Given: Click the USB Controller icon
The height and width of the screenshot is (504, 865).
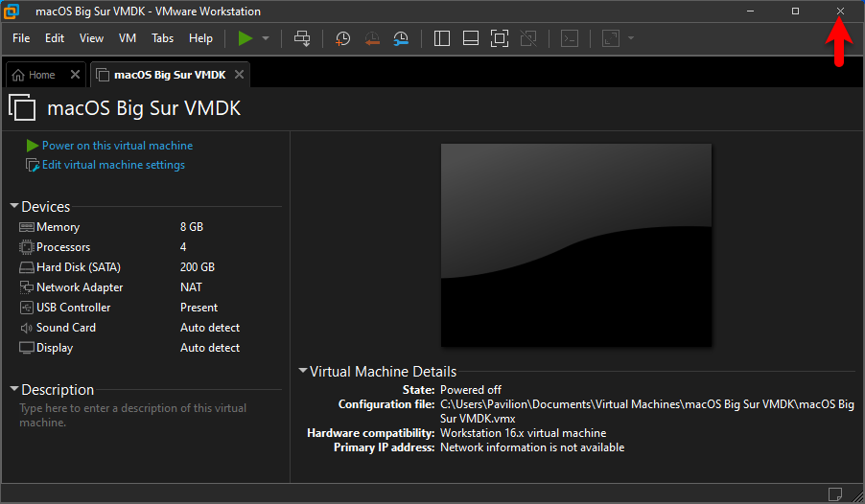Looking at the screenshot, I should coord(27,308).
